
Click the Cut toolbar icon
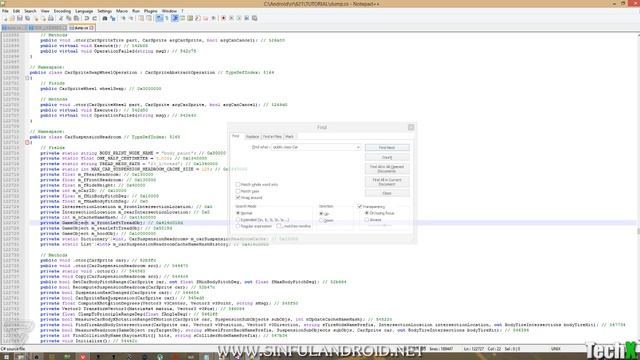pos(61,18)
